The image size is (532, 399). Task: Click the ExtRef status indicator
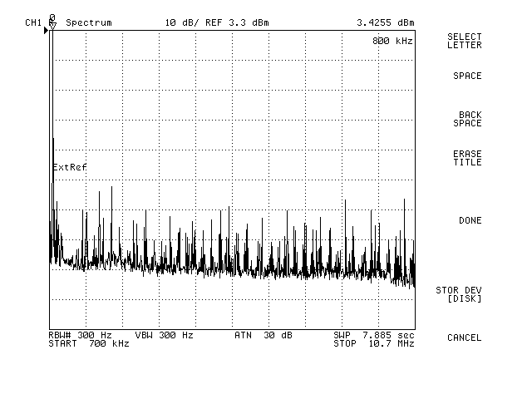point(70,167)
